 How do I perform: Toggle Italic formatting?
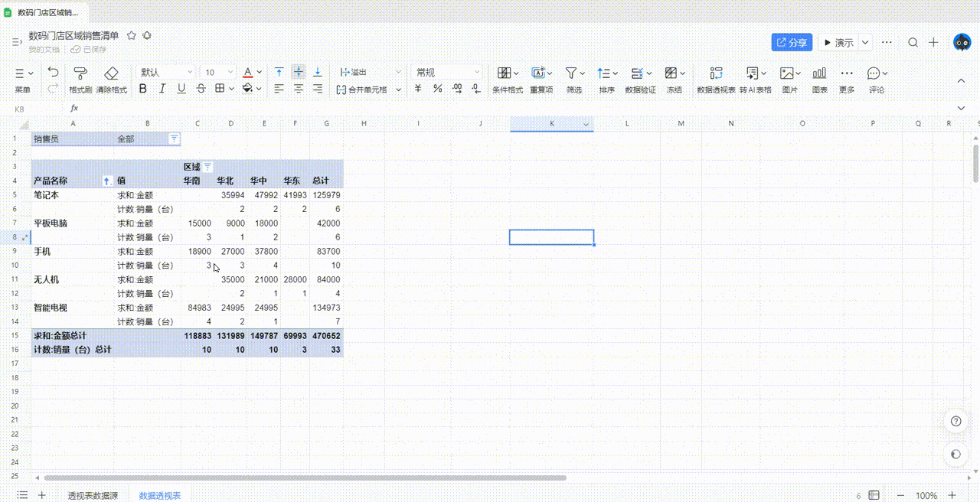(x=162, y=89)
